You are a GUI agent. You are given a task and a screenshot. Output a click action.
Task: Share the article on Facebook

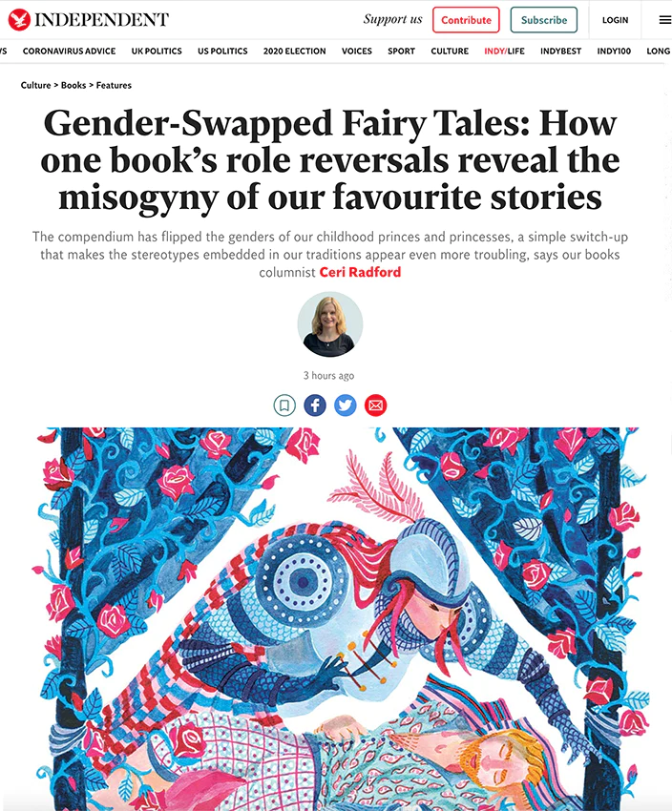[x=315, y=405]
